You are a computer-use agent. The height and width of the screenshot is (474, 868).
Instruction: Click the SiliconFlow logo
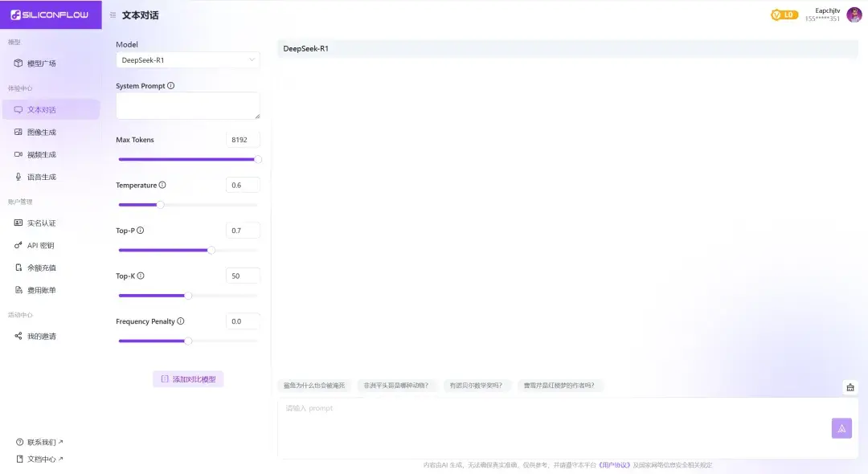[x=50, y=15]
